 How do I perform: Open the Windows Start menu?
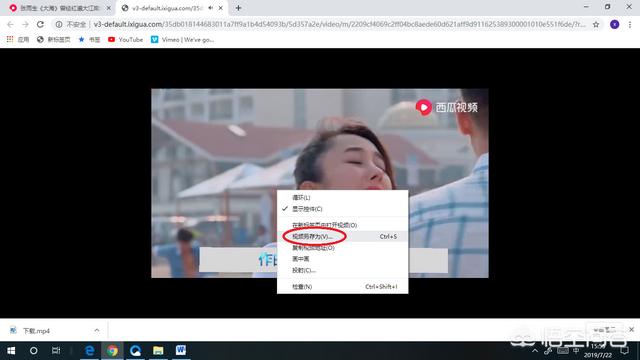11,351
